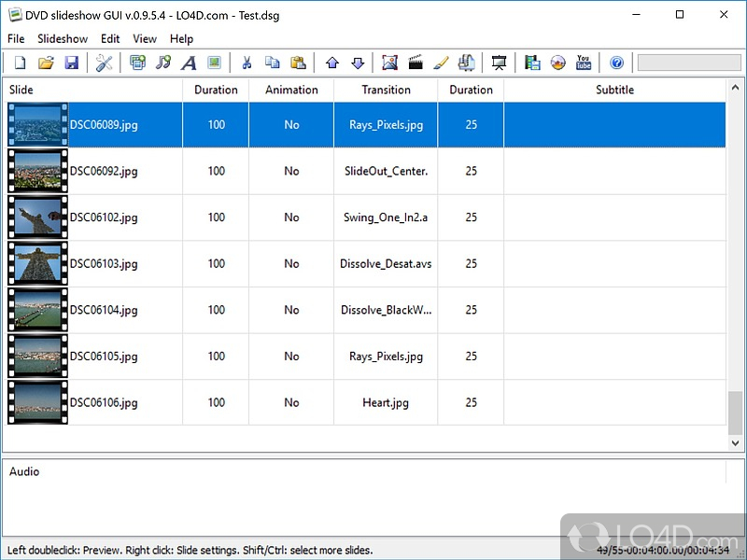Image resolution: width=747 pixels, height=560 pixels.
Task: Save the project using the floppy disk icon
Action: pos(72,63)
